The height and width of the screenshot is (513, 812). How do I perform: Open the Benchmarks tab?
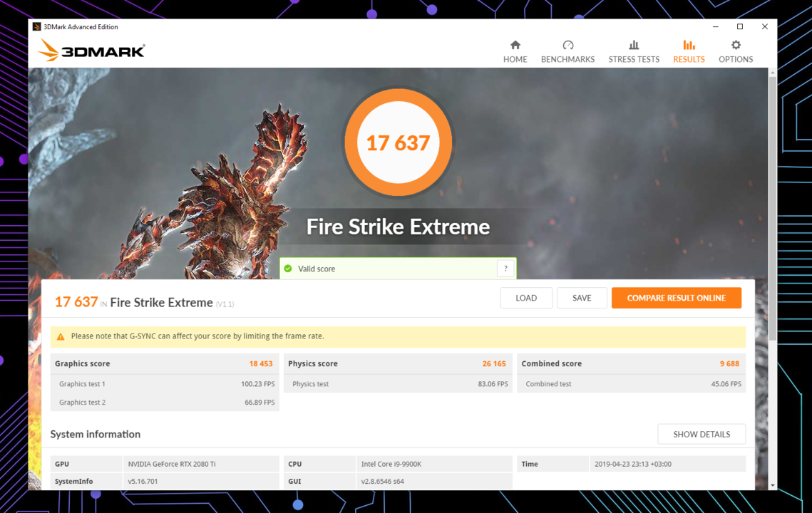coord(567,52)
